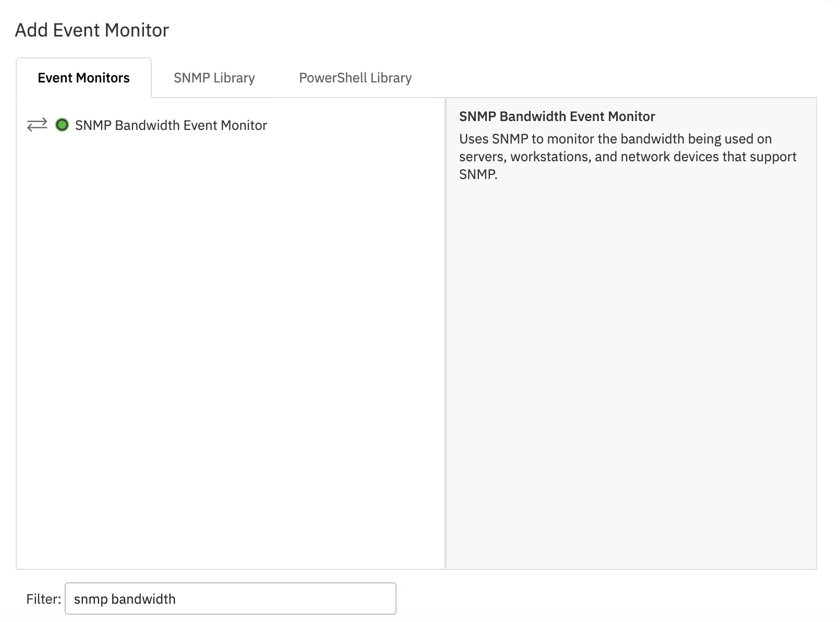Click the icon left of SNMP Bandwidth Event Monitor
840x622 pixels.
[x=62, y=125]
